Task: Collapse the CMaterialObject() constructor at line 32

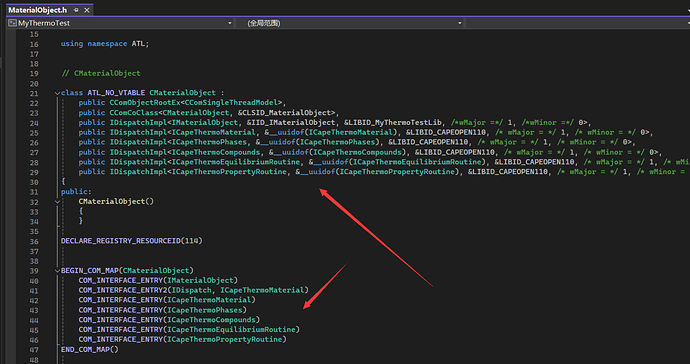Action: [57, 202]
